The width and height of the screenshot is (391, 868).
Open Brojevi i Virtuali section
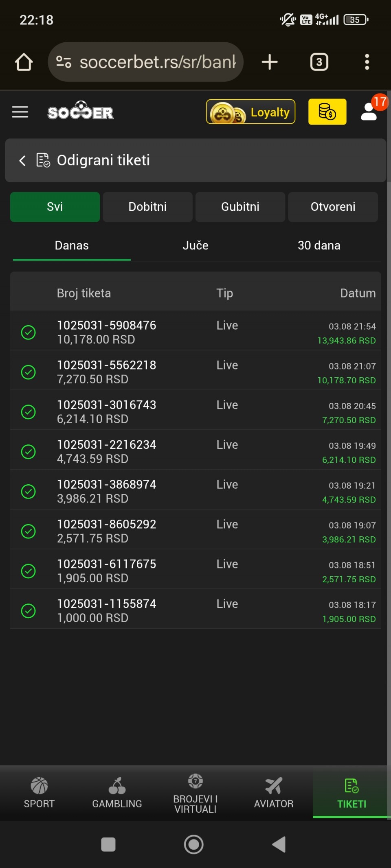point(195,793)
